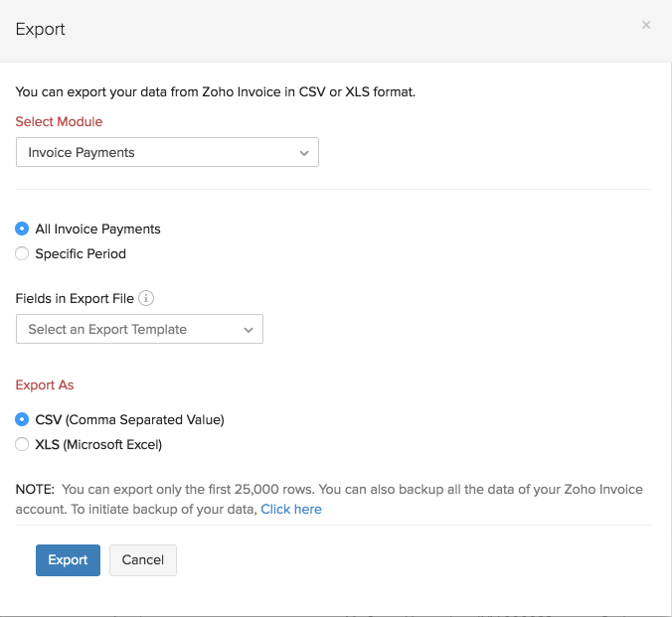
Task: Close the Export dialog with the X icon
Action: [646, 26]
